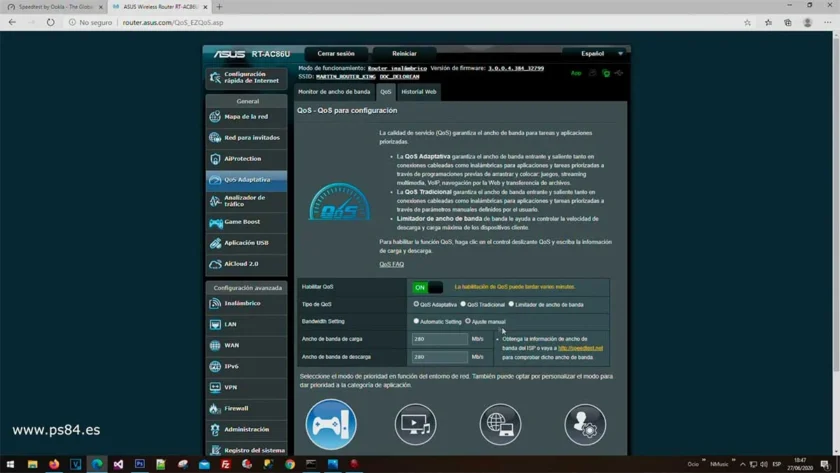
Task: Select QoS Adaptativa in sidebar
Action: pyautogui.click(x=246, y=180)
